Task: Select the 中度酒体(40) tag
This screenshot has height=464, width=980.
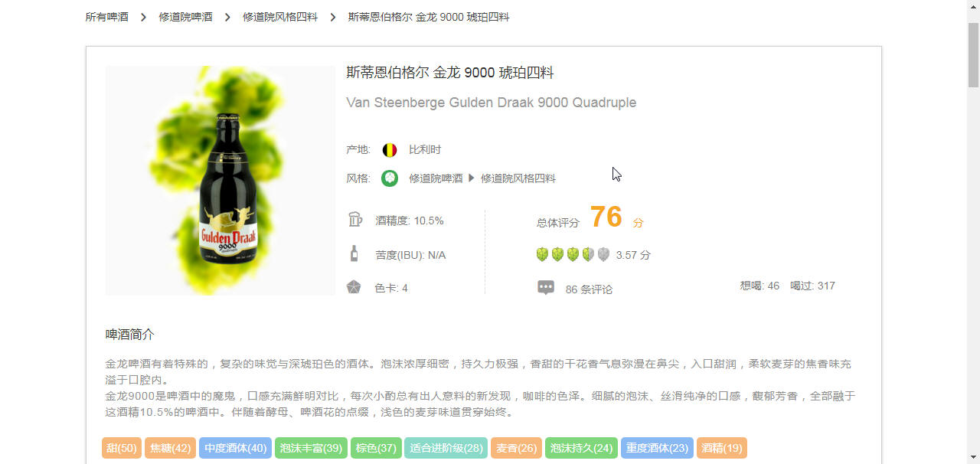Action: pos(235,448)
